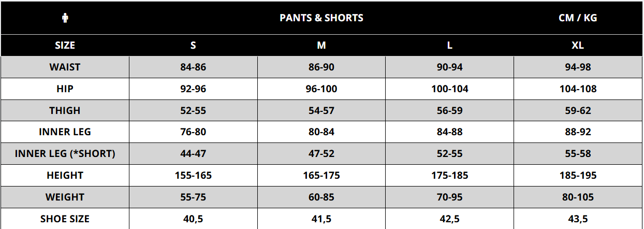
Task: Select thigh value 59-62 for size XL
Action: [x=578, y=111]
